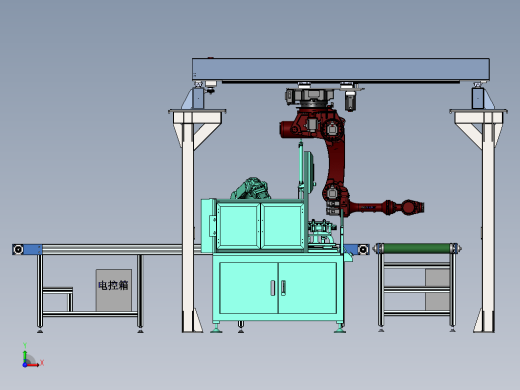Select the green roller conveyor
520x390 pixels.
pos(417,248)
